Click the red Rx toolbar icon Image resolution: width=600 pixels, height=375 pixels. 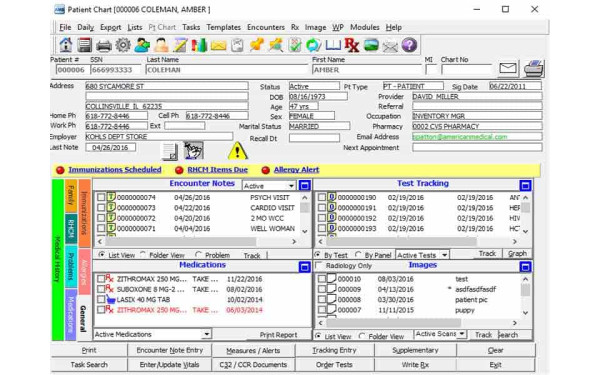pos(352,45)
